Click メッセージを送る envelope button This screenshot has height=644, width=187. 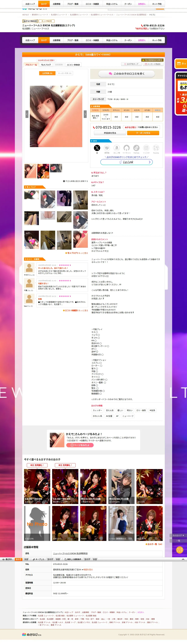pos(153,64)
